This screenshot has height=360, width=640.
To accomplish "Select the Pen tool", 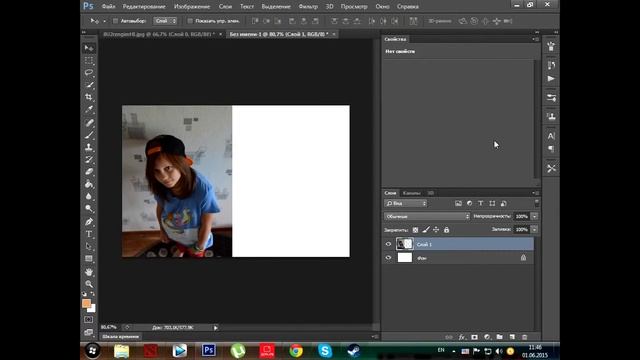I will [x=89, y=222].
